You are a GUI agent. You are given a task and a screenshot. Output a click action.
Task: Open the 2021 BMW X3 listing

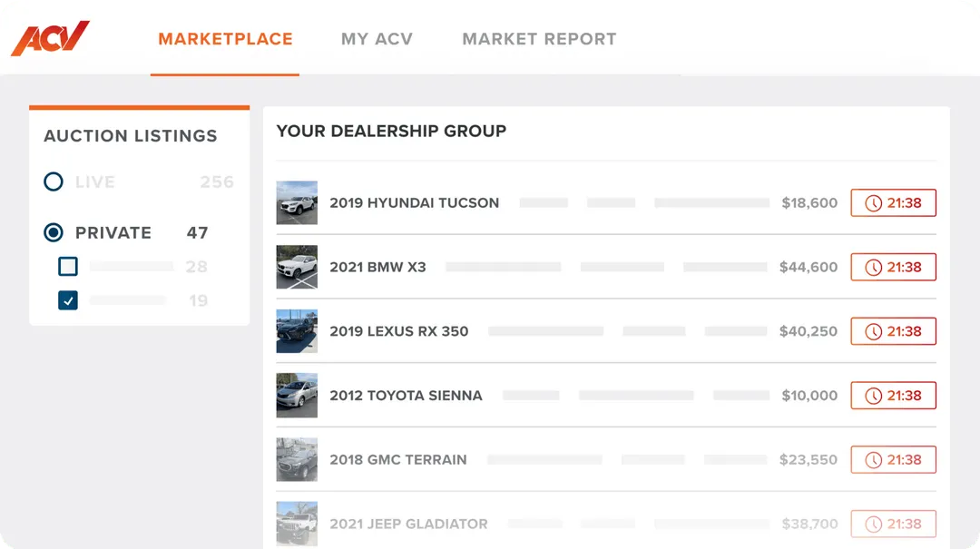pos(378,267)
